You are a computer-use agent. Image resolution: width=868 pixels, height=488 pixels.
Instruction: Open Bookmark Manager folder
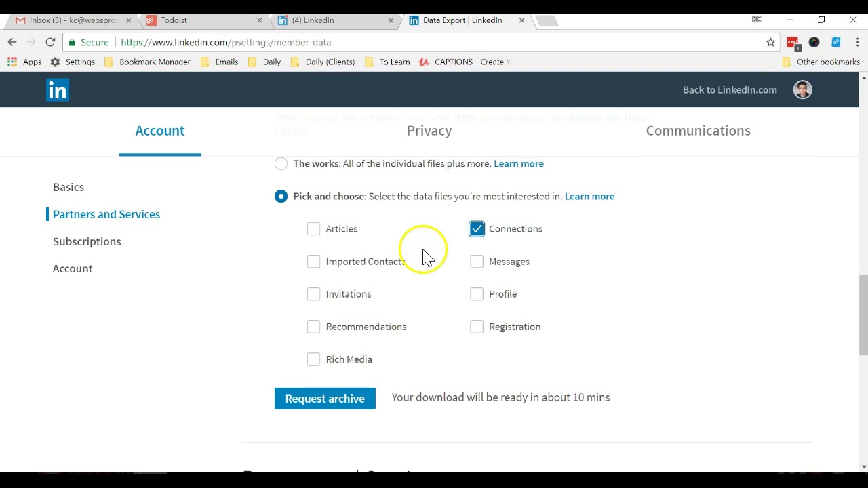pyautogui.click(x=147, y=62)
